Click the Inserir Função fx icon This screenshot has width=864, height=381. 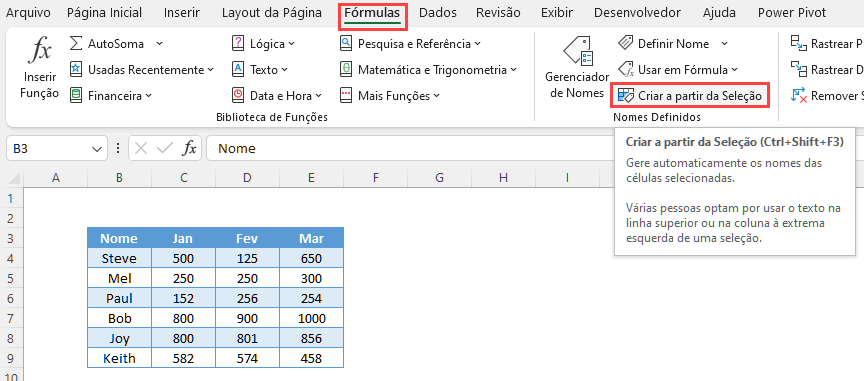pyautogui.click(x=40, y=51)
